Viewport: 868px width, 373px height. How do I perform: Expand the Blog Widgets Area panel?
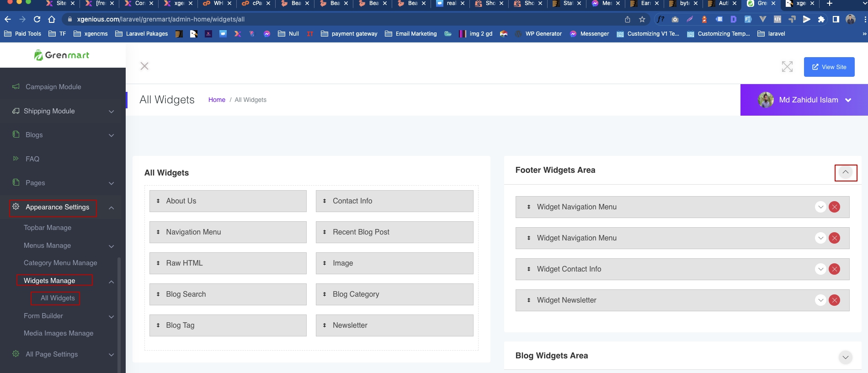pos(846,357)
